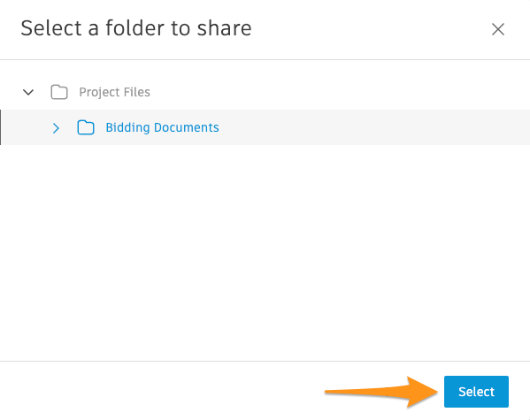530x420 pixels.
Task: Click the Select a folder to share title
Action: pos(136,28)
